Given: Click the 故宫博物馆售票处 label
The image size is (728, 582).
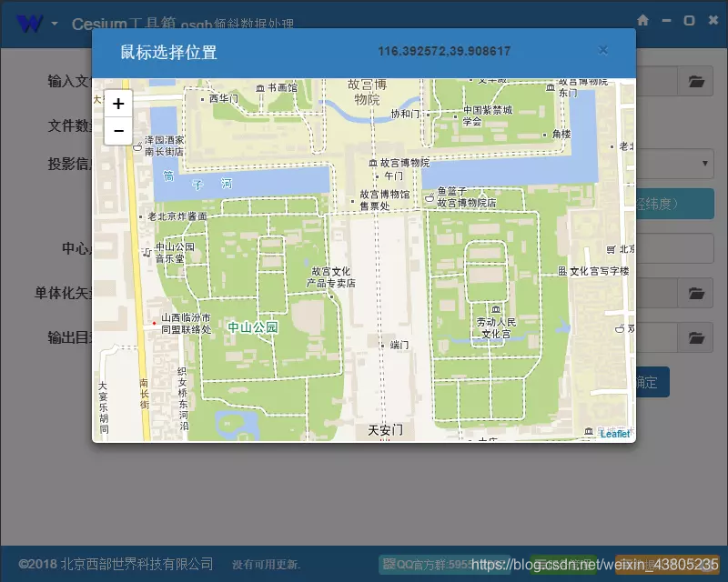Looking at the screenshot, I should pyautogui.click(x=384, y=200).
